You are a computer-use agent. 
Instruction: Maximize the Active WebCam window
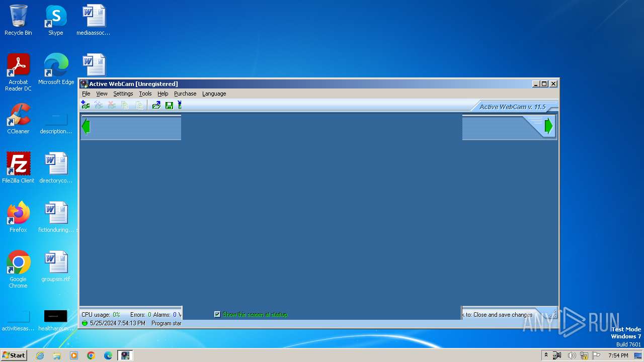(x=544, y=84)
